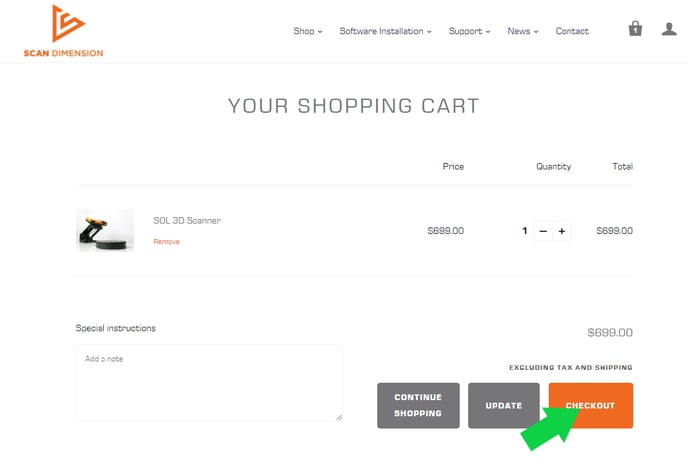This screenshot has width=688, height=462.
Task: Click the Continue Shopping button
Action: (x=418, y=405)
